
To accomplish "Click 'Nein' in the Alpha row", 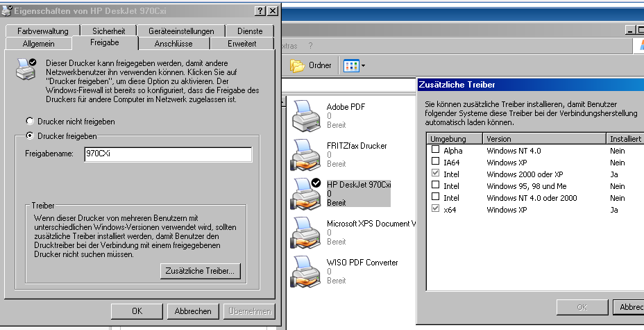I will point(618,151).
